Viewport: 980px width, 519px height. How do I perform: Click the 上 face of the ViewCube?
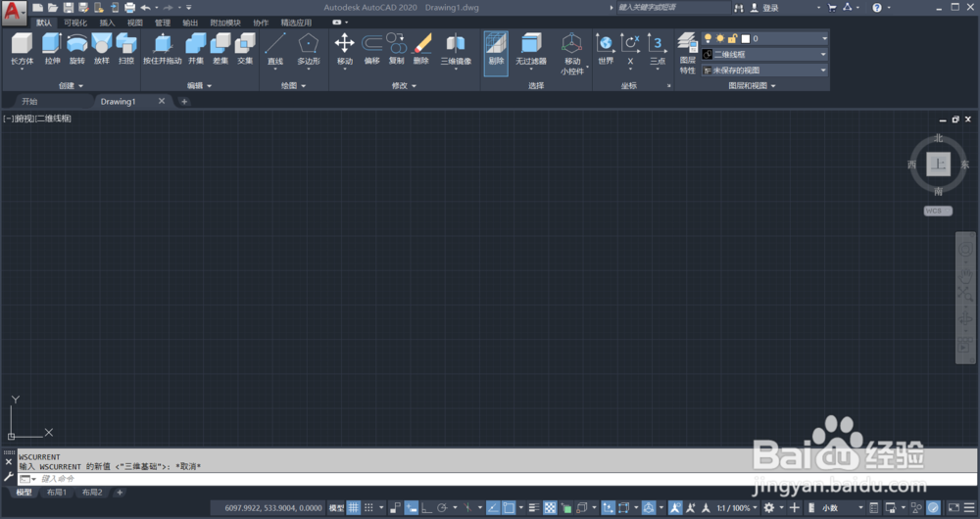tap(938, 165)
